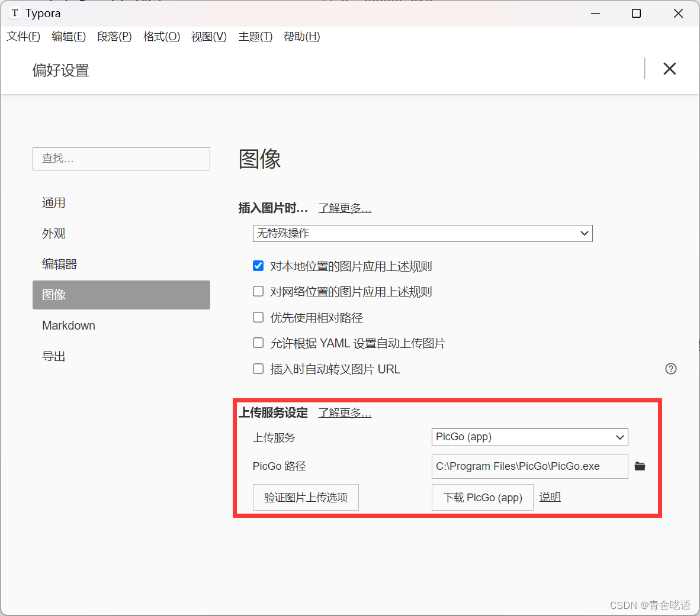700x616 pixels.
Task: Open the 编辑(E) menu
Action: click(x=69, y=37)
